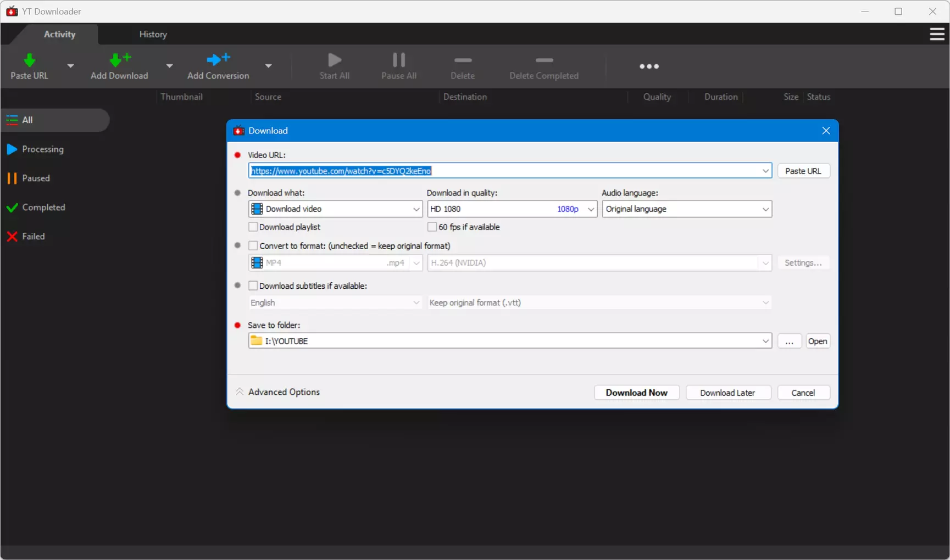Enable Download subtitles if available
Viewport: 950px width, 560px height.
tap(253, 285)
